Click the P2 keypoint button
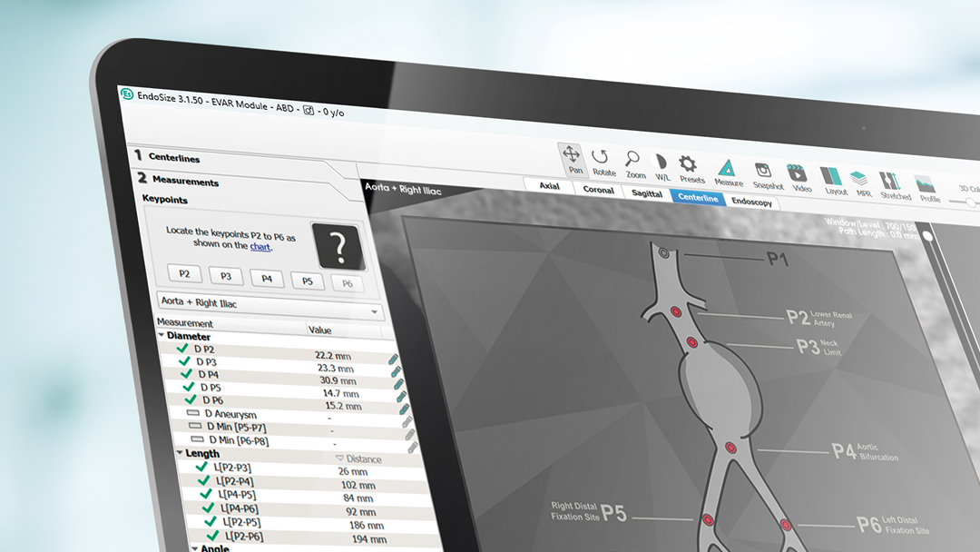Image resolution: width=980 pixels, height=552 pixels. 183,273
